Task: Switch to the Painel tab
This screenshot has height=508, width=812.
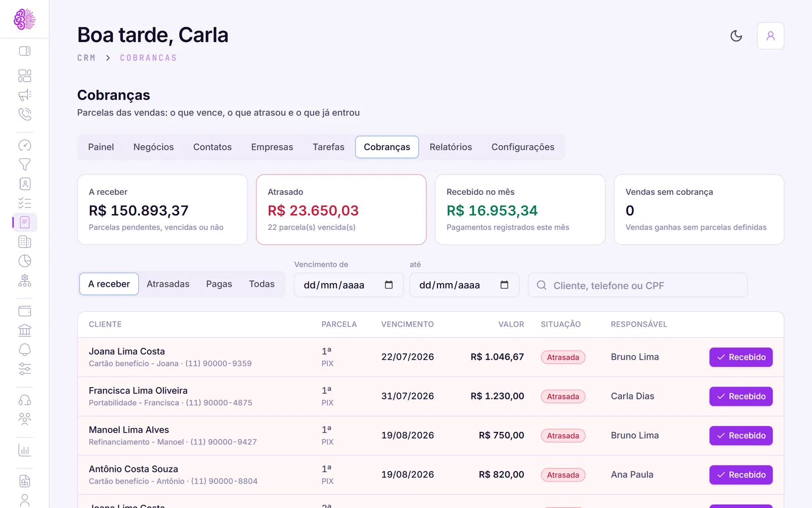Action: 101,147
